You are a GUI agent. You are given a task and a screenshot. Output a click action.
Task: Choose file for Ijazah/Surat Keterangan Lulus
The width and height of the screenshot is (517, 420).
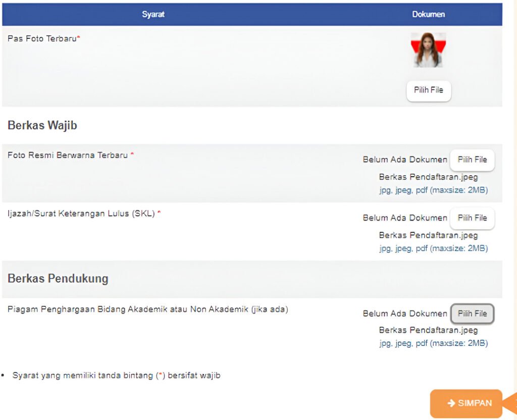(x=472, y=218)
